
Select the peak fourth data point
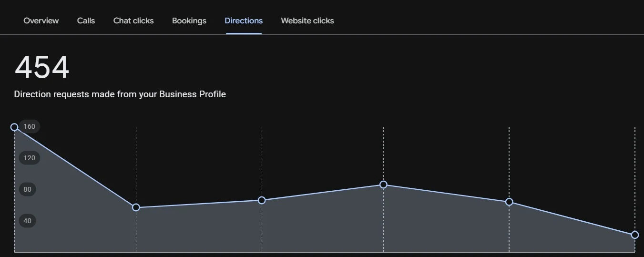click(x=383, y=185)
